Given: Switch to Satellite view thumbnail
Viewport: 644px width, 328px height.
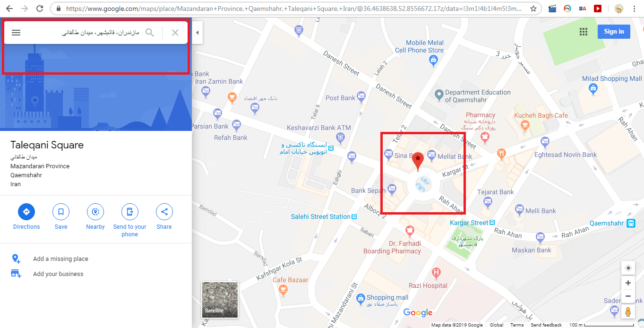Looking at the screenshot, I should 220,300.
